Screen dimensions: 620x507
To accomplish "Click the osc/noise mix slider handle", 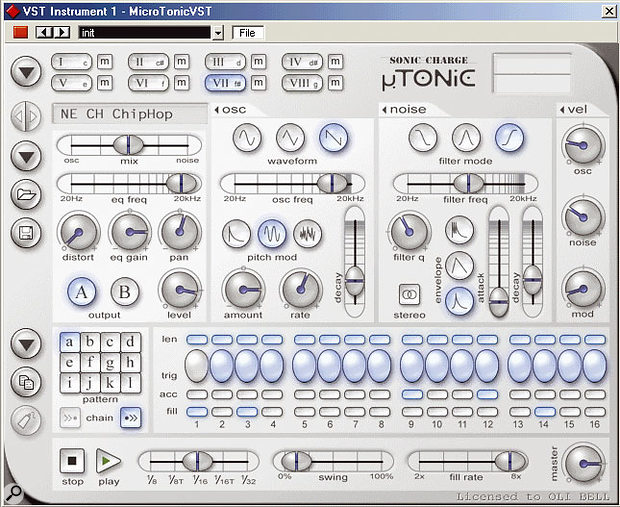I will click(x=128, y=145).
